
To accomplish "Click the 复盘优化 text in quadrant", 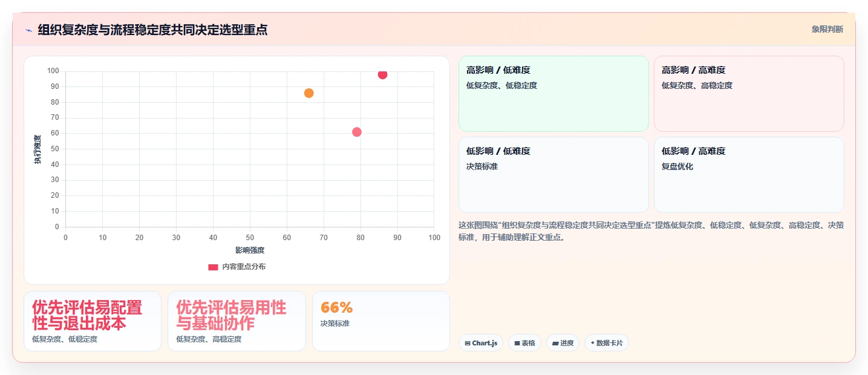I will (677, 166).
